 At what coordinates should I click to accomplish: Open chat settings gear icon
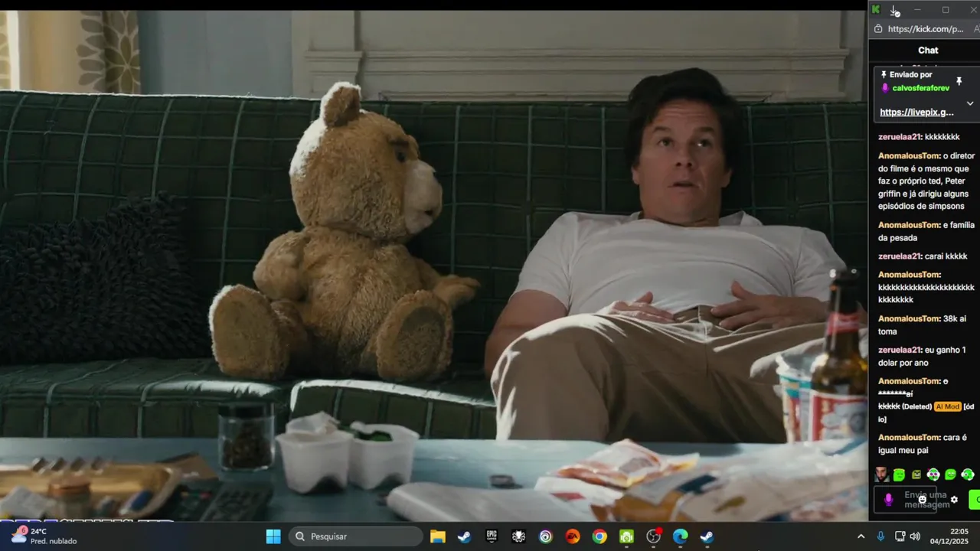(954, 500)
